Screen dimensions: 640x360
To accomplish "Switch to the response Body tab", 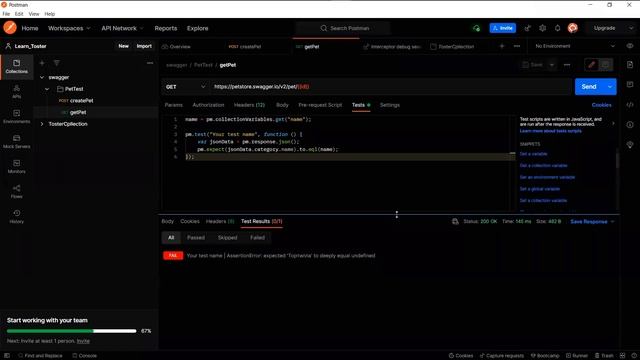I will pyautogui.click(x=168, y=221).
